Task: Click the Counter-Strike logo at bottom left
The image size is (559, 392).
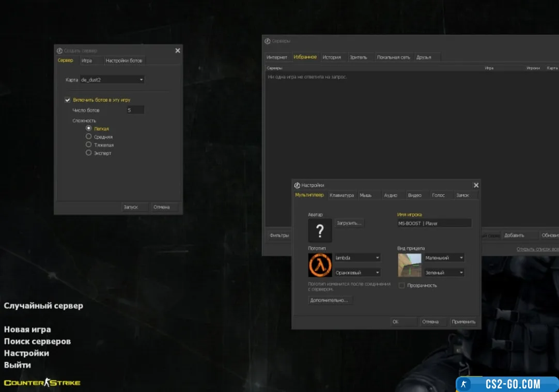Action: click(42, 383)
